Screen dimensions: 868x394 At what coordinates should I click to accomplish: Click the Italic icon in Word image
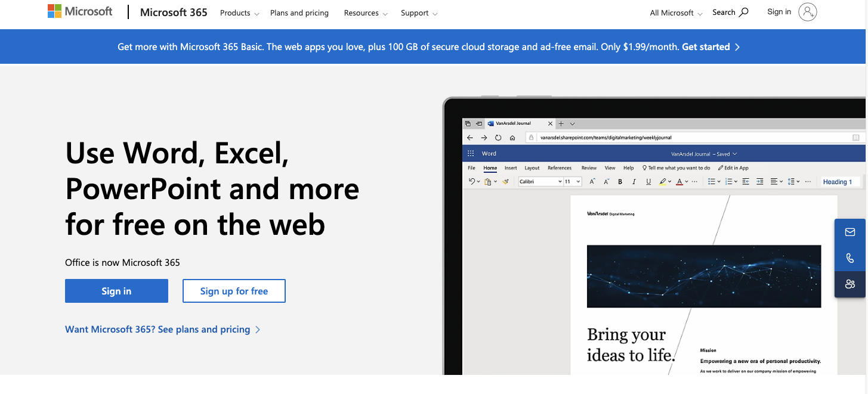(x=634, y=182)
